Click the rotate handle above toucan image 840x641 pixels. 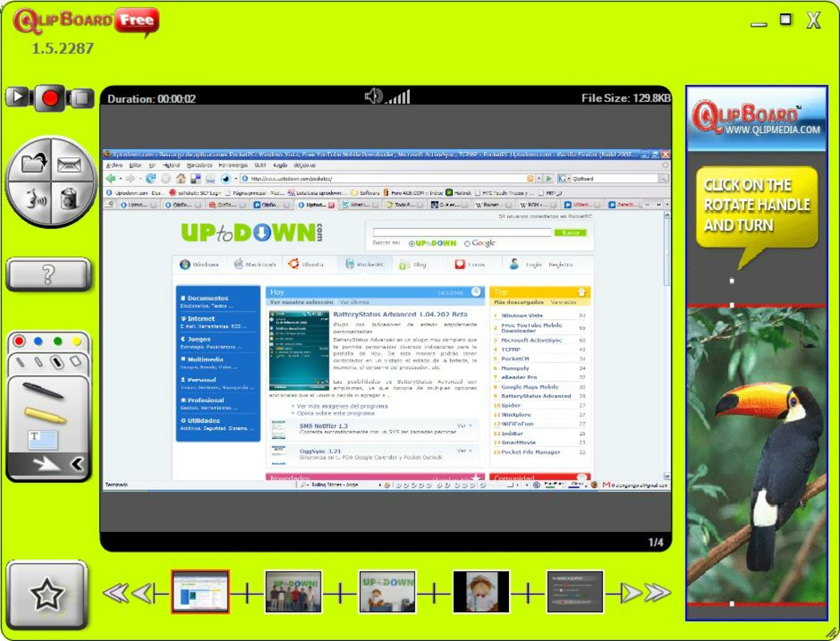click(732, 280)
